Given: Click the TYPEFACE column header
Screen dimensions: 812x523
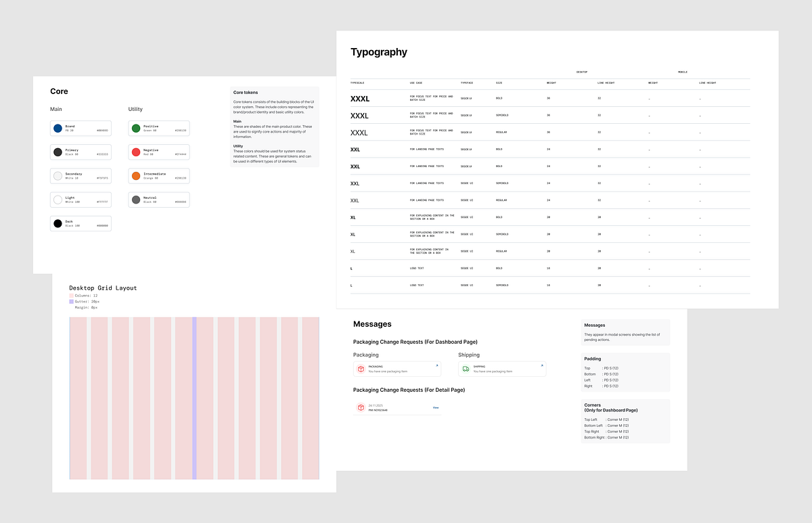Looking at the screenshot, I should click(467, 83).
